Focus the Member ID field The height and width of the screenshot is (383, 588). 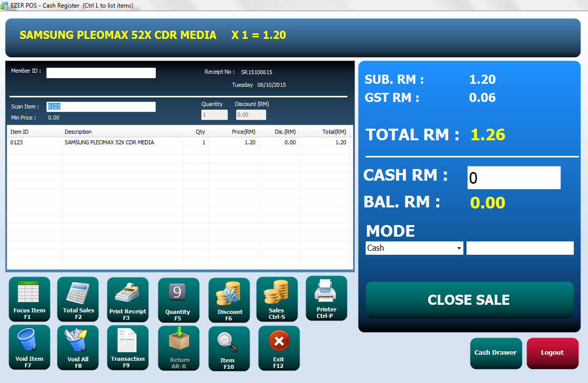point(101,73)
